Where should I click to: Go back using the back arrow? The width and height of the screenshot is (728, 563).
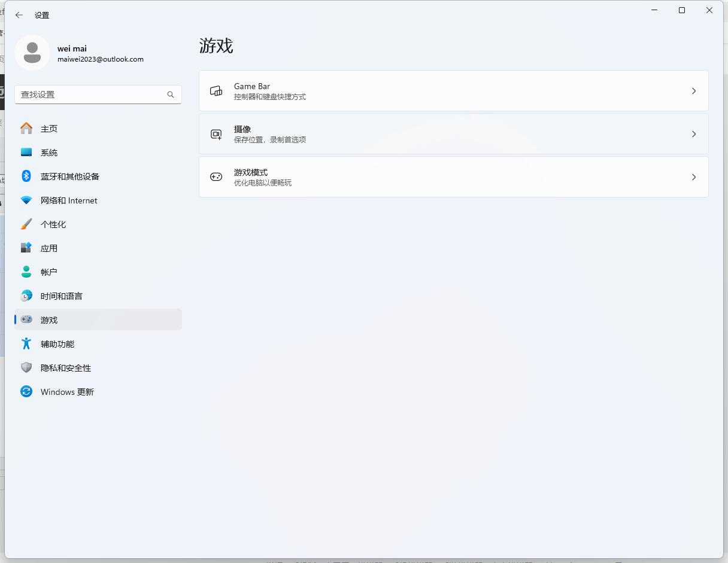pyautogui.click(x=19, y=15)
